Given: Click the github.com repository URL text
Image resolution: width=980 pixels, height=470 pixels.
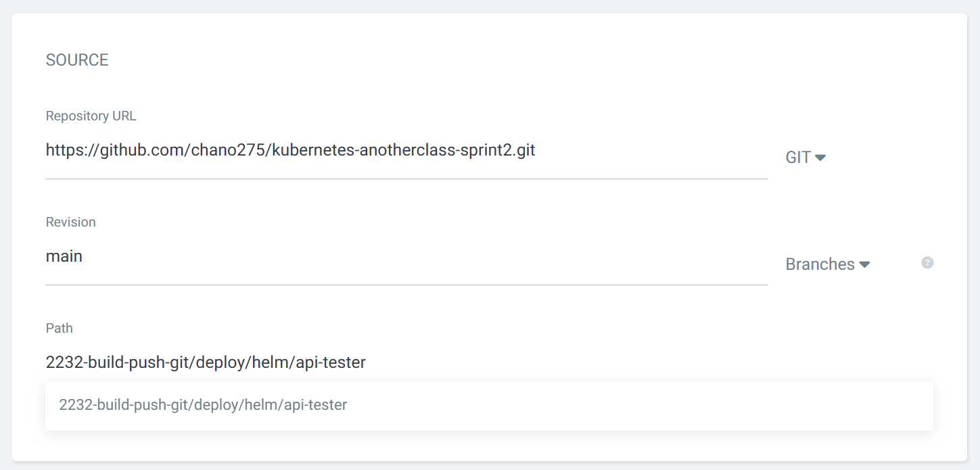Looking at the screenshot, I should point(290,150).
